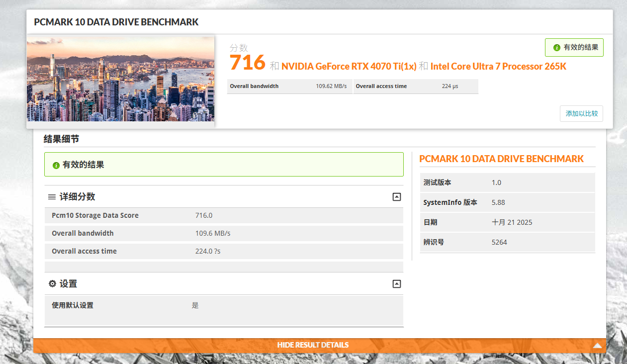Click Overall bandwidth row in detailed scores
Viewport: 627px width, 364px height.
(x=224, y=233)
